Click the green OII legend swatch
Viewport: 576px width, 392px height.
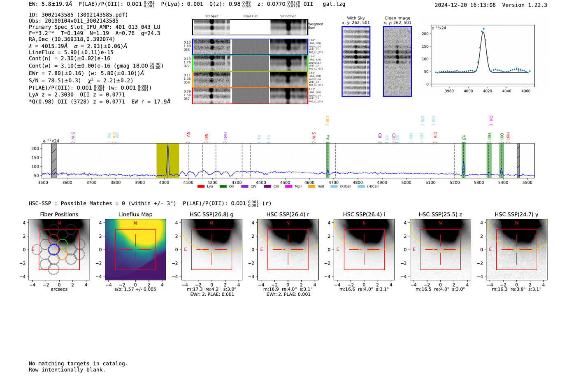[x=223, y=187]
